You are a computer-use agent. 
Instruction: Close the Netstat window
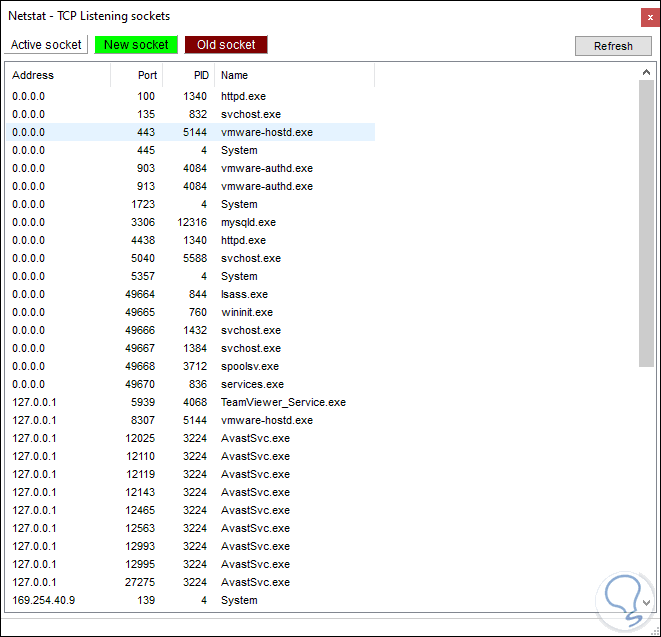click(x=650, y=18)
